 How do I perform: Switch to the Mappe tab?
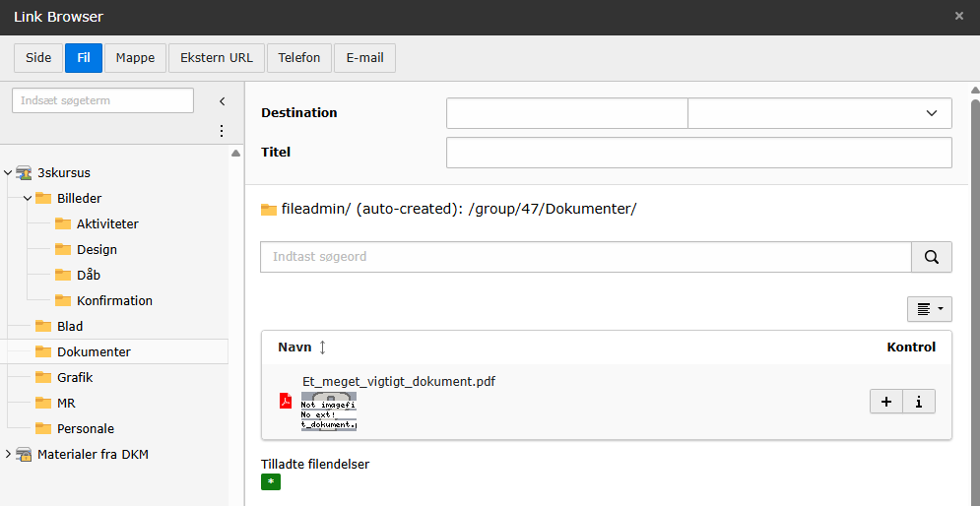pyautogui.click(x=135, y=58)
